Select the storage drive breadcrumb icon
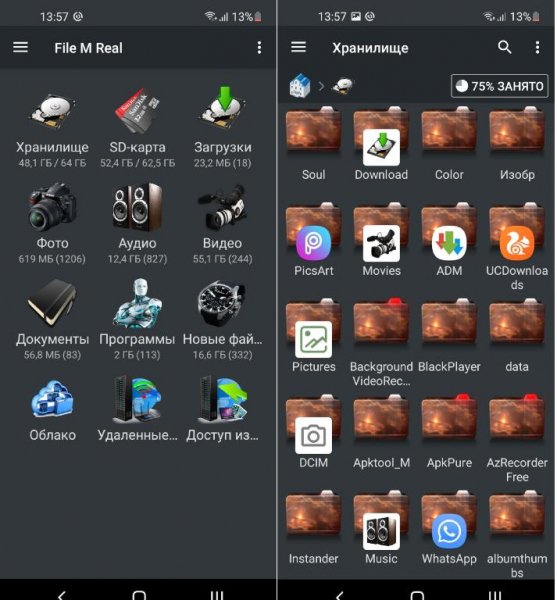This screenshot has width=557, height=600. (343, 85)
